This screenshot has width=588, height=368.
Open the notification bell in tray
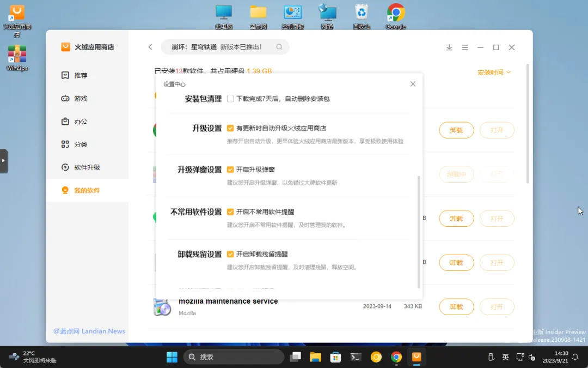coord(575,357)
